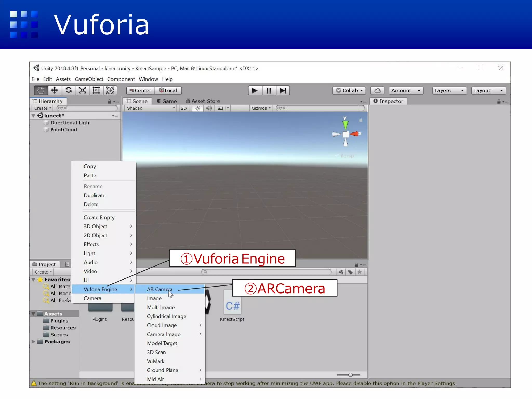Switch to the Asset Store tab
Viewport: 532px width, 399px height.
click(203, 101)
